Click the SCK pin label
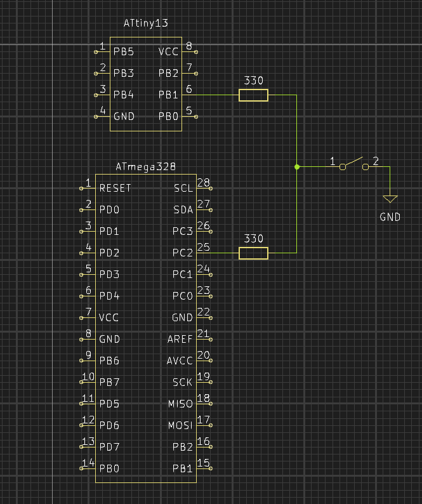 (183, 382)
